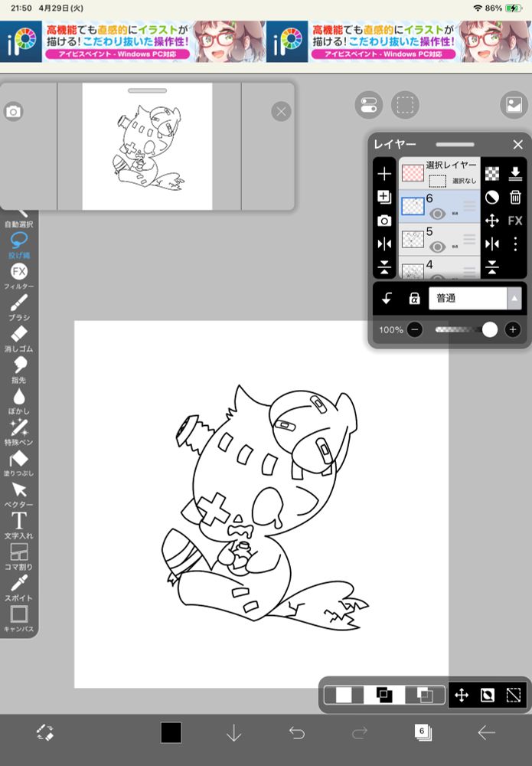Open the black current color swatch
Viewport: 532px width, 766px height.
(x=171, y=733)
